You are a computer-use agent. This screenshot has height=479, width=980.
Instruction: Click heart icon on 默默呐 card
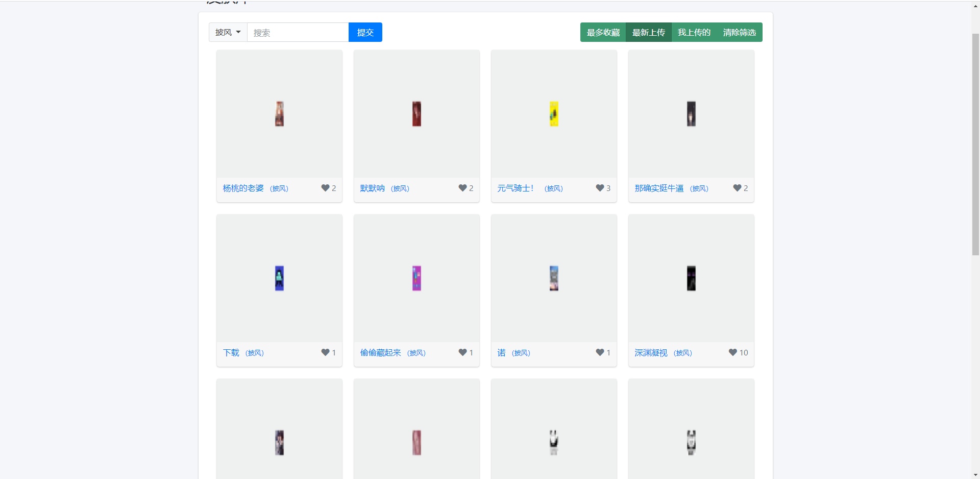click(x=462, y=188)
